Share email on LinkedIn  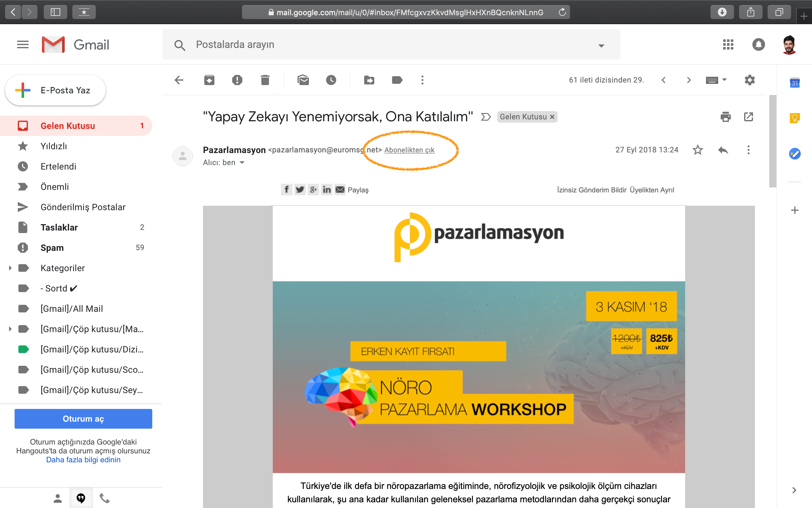326,190
